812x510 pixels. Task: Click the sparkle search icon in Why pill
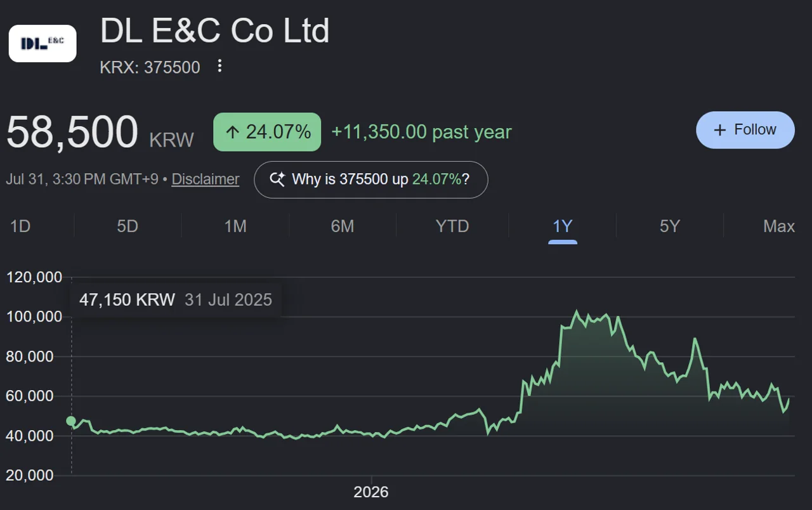[x=277, y=180]
